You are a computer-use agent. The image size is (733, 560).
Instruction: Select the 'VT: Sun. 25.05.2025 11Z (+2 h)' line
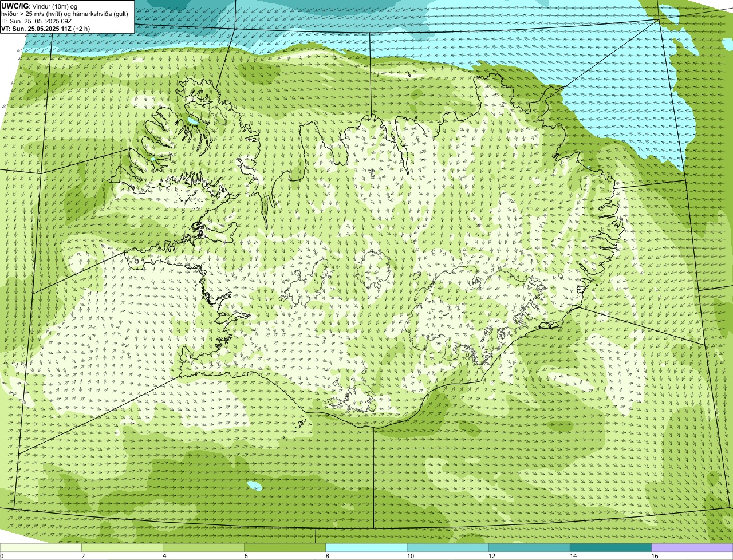45,28
